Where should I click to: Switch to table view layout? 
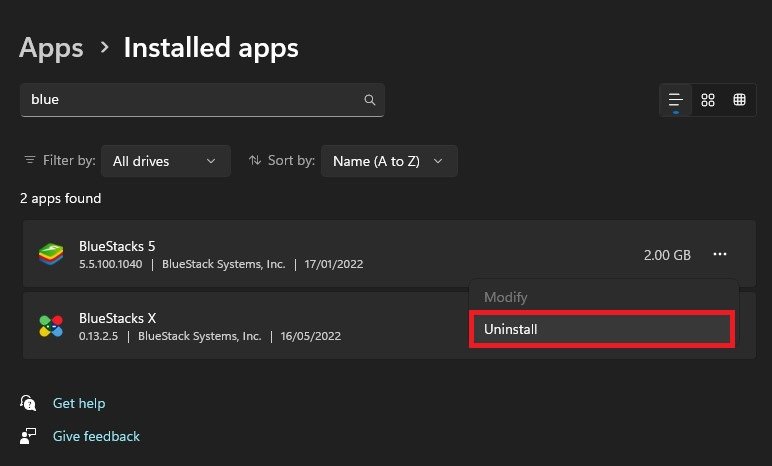pyautogui.click(x=740, y=100)
